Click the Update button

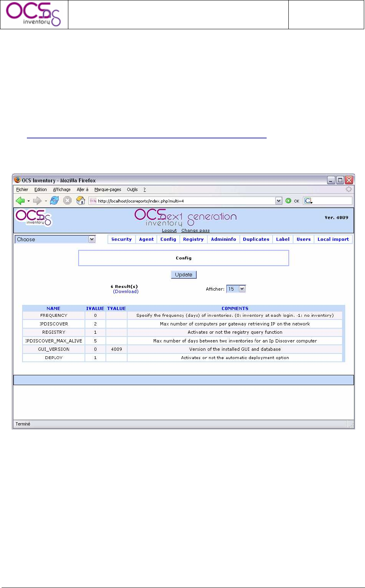[x=184, y=274]
